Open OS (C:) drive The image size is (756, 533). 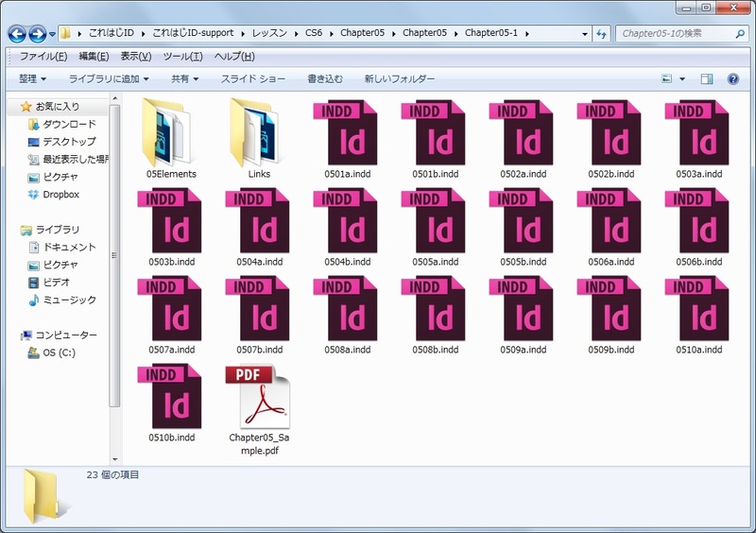(x=51, y=352)
